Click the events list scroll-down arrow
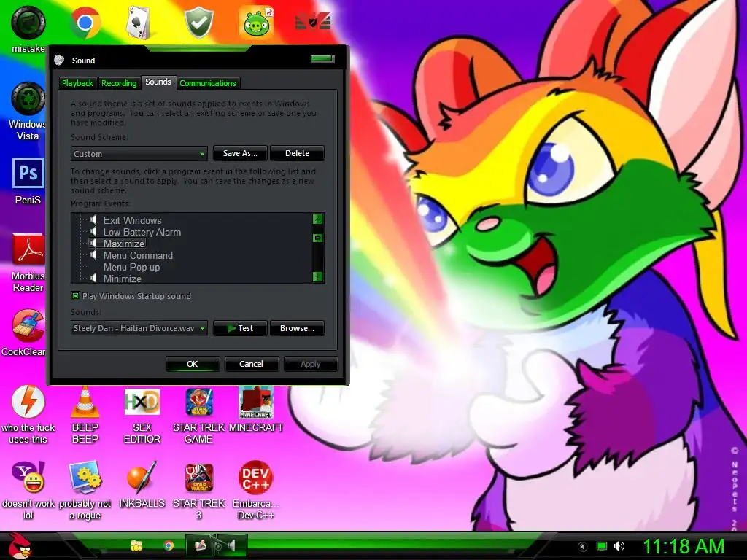Image resolution: width=747 pixels, height=560 pixels. pos(318,276)
